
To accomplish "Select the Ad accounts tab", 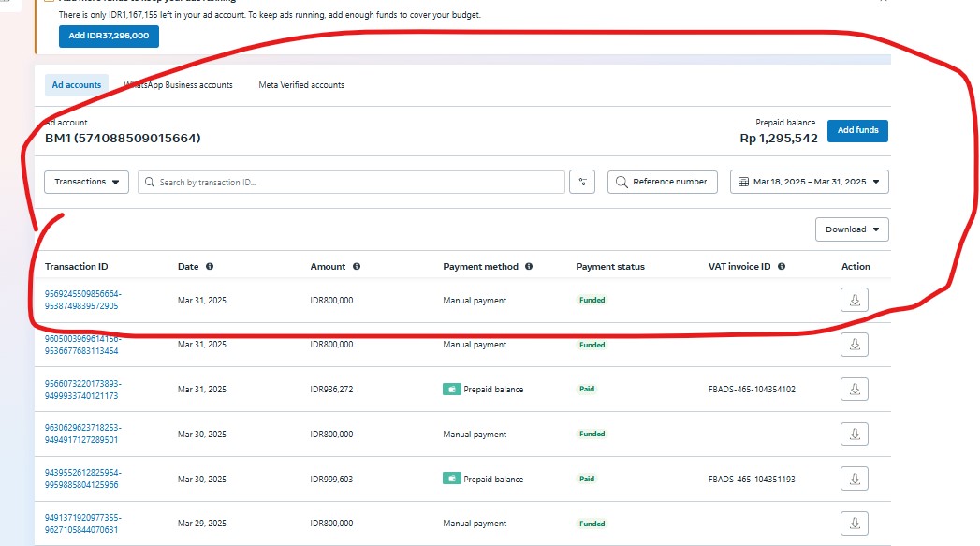I will point(77,85).
